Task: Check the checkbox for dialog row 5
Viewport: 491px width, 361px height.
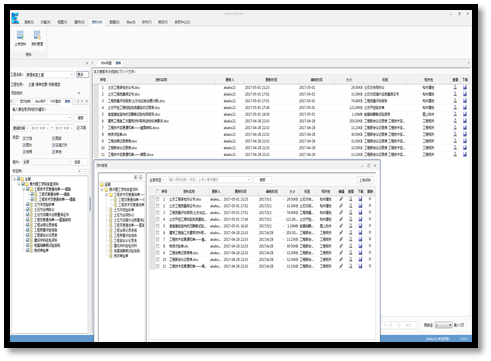Action: click(157, 226)
